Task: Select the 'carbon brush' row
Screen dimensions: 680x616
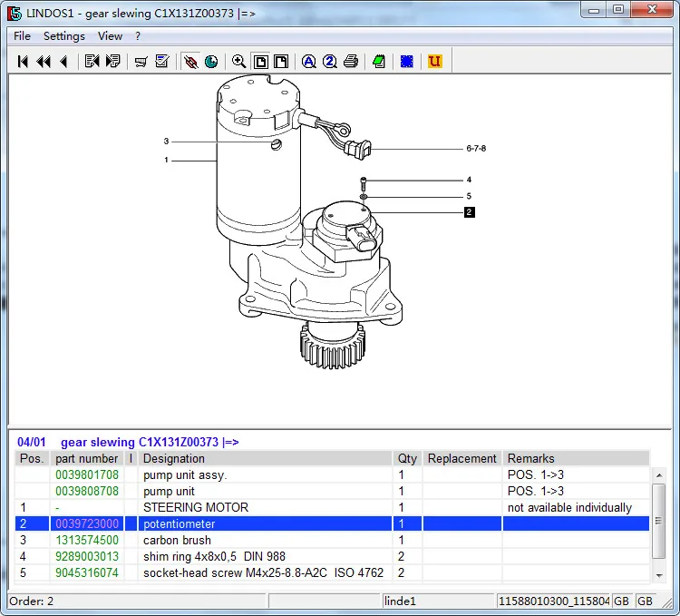Action: pos(332,540)
